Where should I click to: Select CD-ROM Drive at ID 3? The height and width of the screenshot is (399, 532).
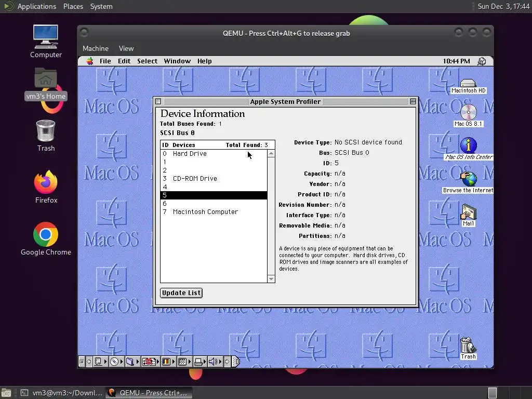[214, 179]
